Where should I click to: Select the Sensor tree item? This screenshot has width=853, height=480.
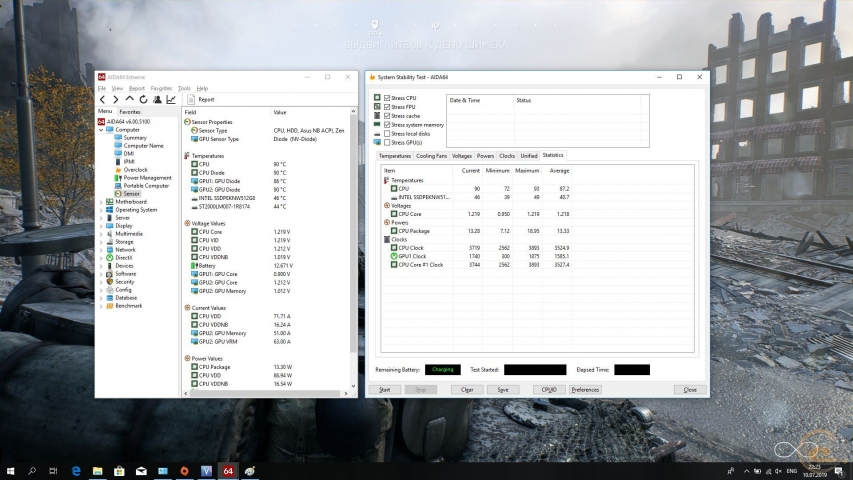pos(131,194)
